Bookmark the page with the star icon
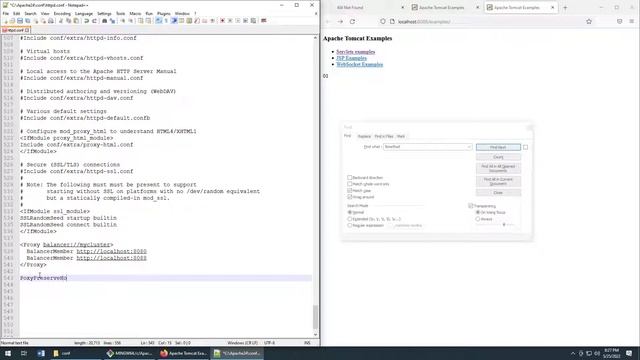 coord(589,22)
